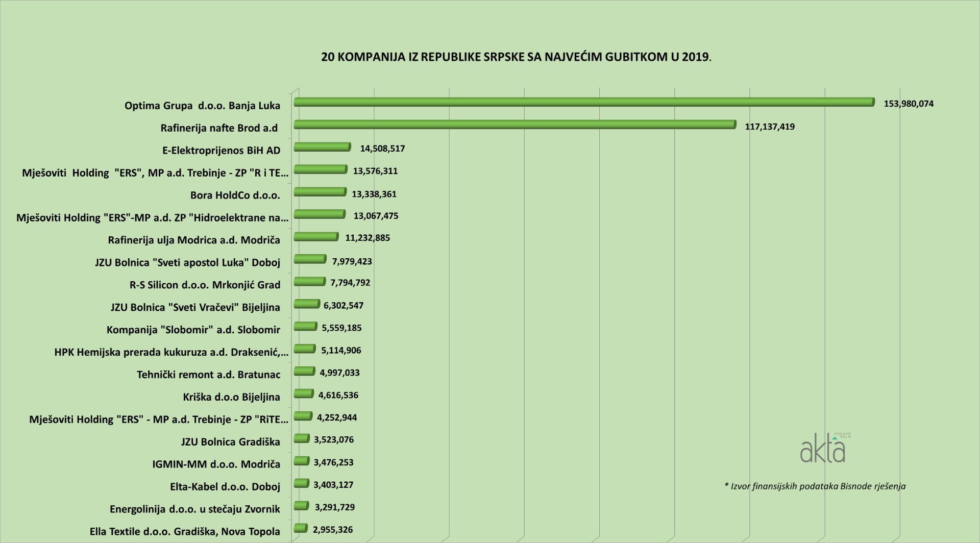This screenshot has height=543, width=980.
Task: Click the 117,137,419 value label
Action: point(770,127)
